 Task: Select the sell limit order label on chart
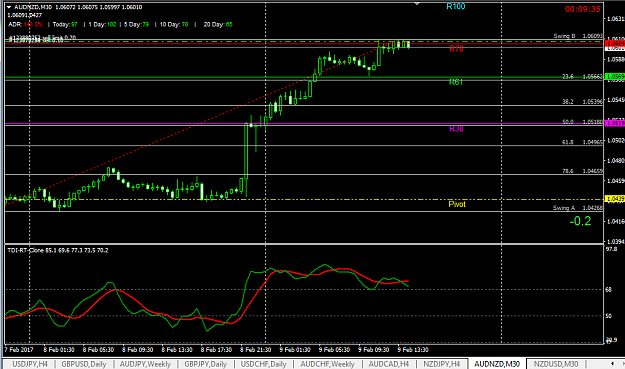pos(42,37)
